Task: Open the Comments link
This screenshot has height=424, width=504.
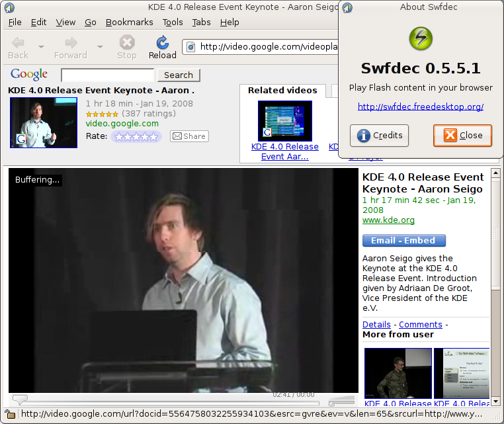Action: [421, 325]
